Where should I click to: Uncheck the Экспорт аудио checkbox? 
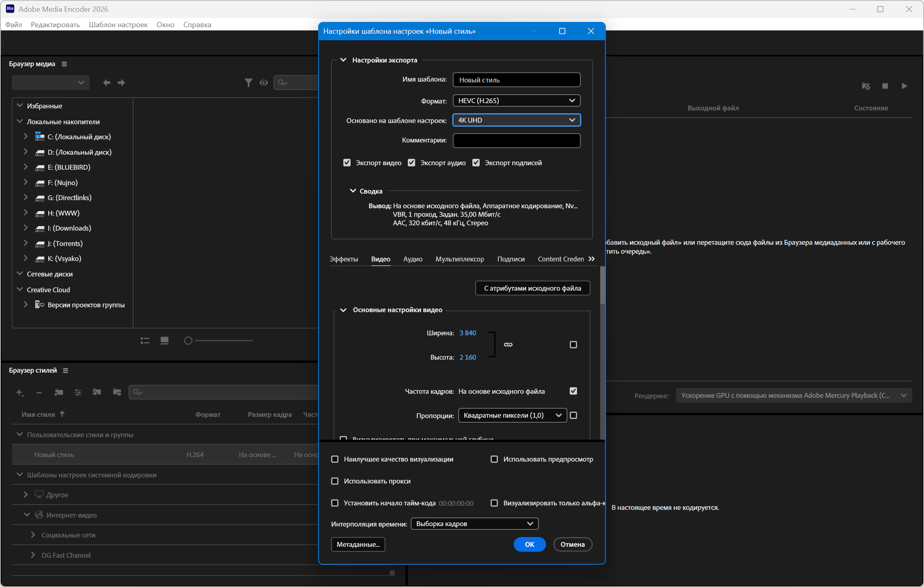411,163
